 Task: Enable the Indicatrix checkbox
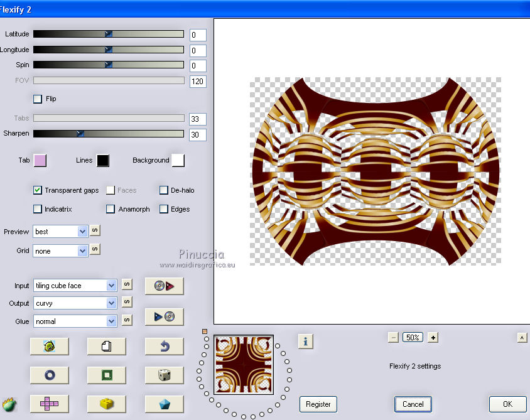[x=38, y=209]
